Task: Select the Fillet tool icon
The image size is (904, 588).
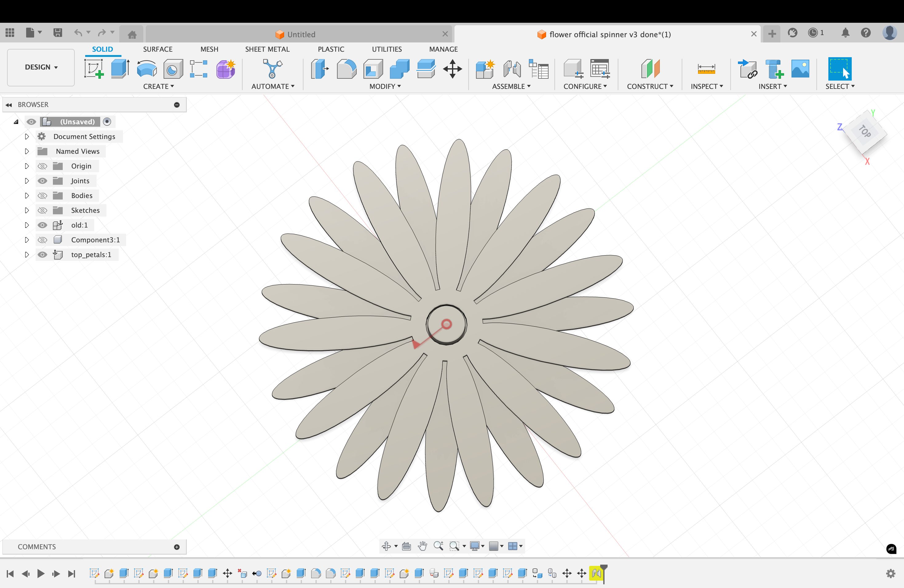Action: pos(347,69)
